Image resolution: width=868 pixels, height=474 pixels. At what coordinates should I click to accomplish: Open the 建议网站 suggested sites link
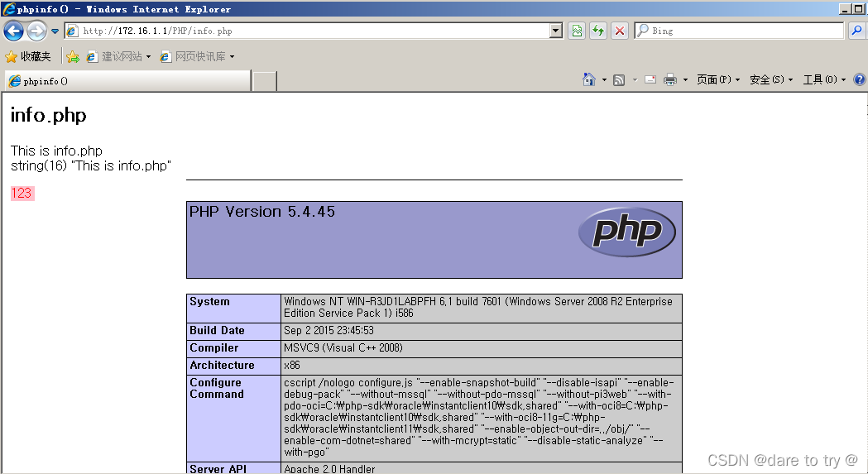click(x=117, y=56)
